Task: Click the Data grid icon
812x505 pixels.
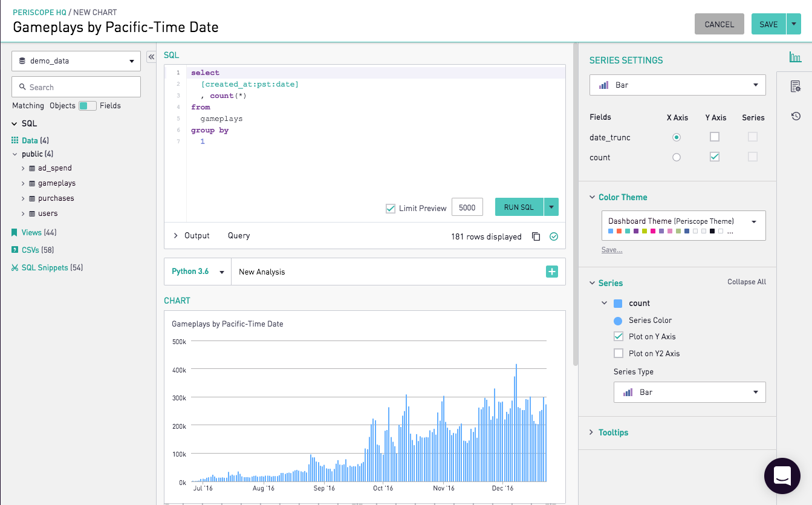Action: (15, 140)
